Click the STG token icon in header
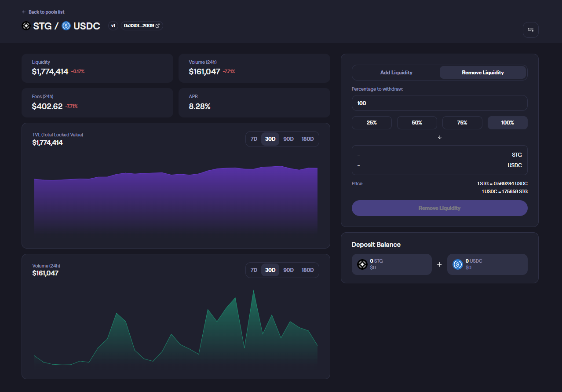 click(26, 26)
